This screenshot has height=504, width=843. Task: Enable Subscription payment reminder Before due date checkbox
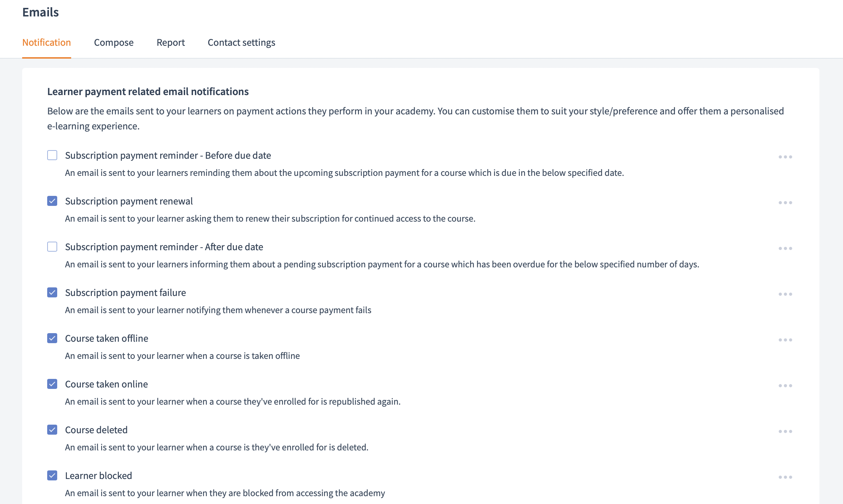[52, 155]
